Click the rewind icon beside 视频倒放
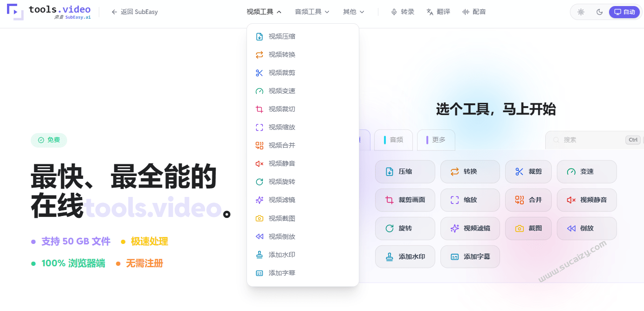This screenshot has height=311, width=644. click(x=260, y=237)
